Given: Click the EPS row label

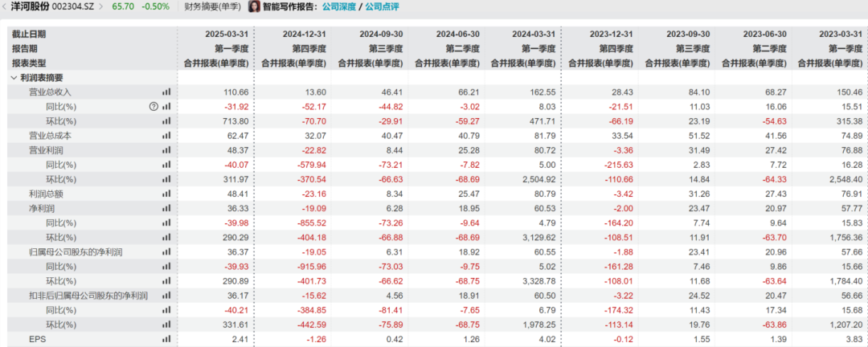Looking at the screenshot, I should click(x=36, y=339).
